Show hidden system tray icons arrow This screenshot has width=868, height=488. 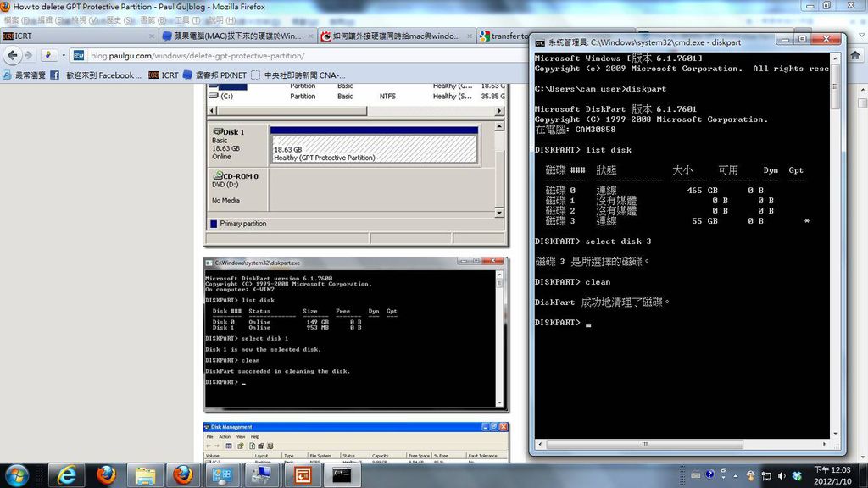pyautogui.click(x=736, y=476)
